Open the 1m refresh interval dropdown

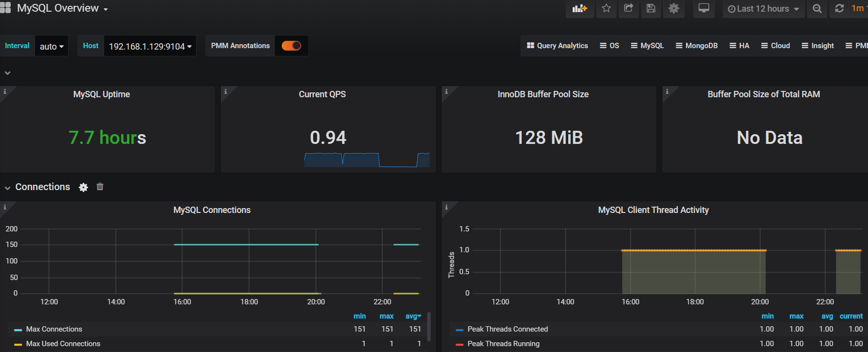[858, 9]
